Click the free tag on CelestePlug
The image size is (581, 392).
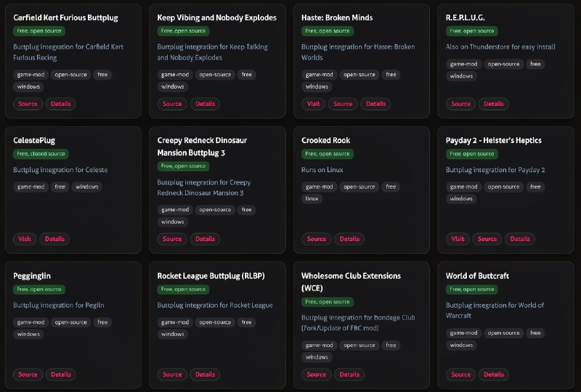tap(60, 187)
